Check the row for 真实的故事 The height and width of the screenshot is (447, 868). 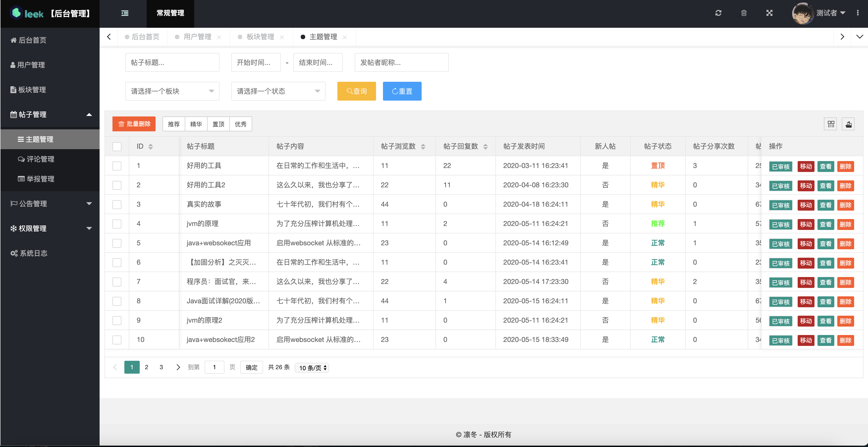pyautogui.click(x=117, y=205)
